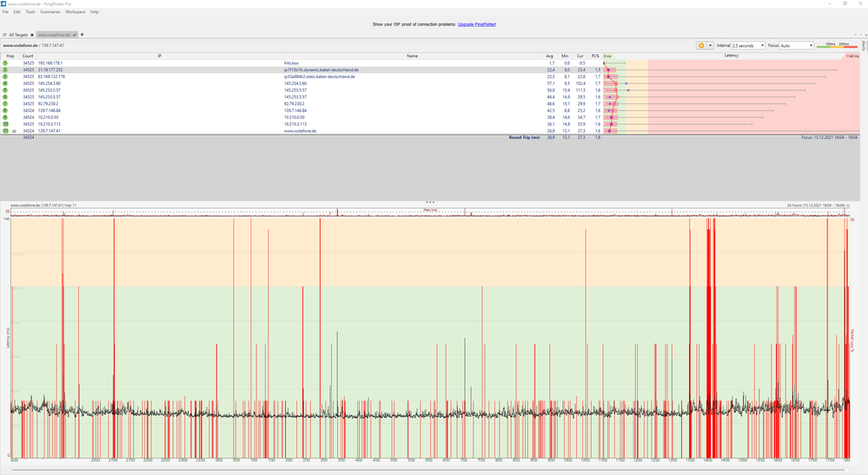This screenshot has height=475, width=868.
Task: Switch to the www.vodafone.de tab
Action: coord(55,35)
